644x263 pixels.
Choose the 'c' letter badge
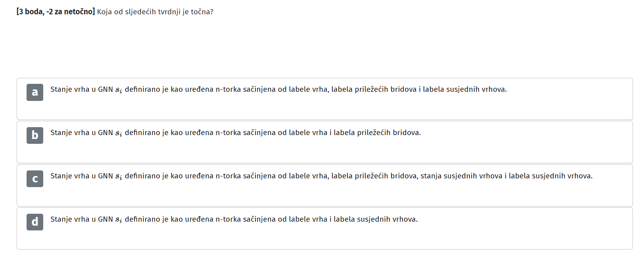coord(35,179)
